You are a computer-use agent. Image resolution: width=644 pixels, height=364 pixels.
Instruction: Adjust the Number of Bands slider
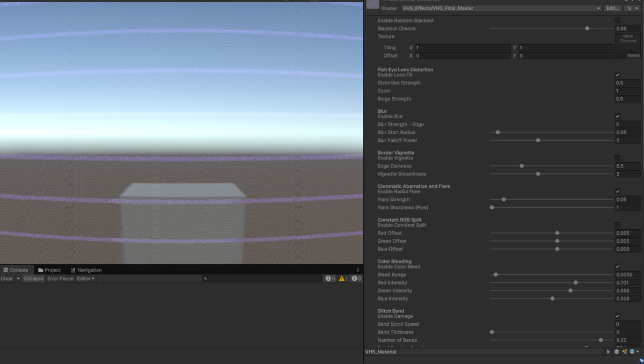coord(551,340)
